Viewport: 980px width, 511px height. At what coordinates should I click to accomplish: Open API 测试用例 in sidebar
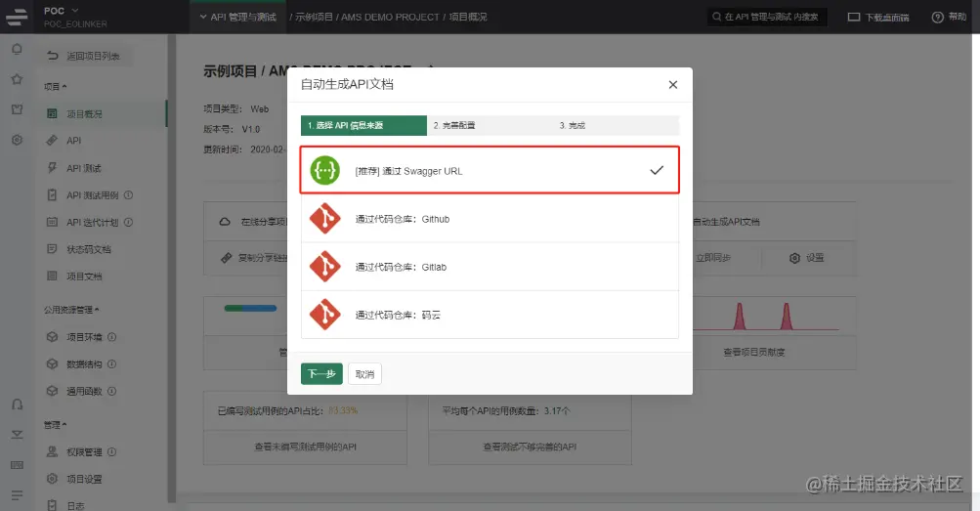click(x=92, y=194)
